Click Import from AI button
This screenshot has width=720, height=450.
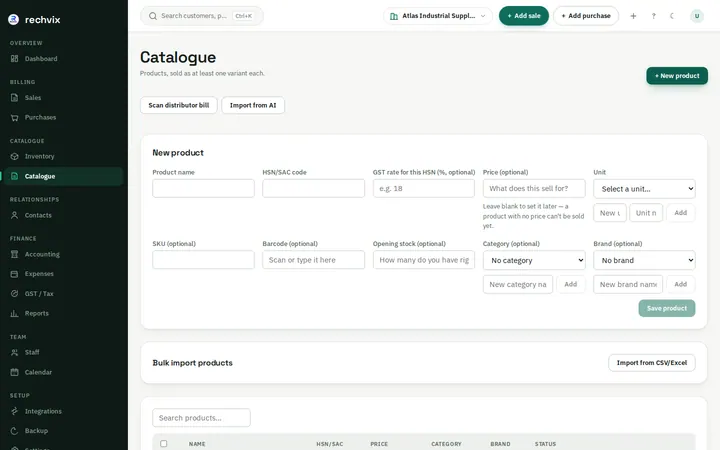pos(253,105)
